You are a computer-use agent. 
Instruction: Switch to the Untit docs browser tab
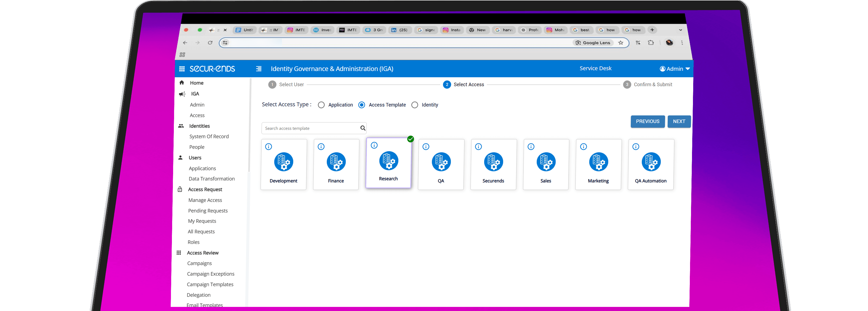245,30
